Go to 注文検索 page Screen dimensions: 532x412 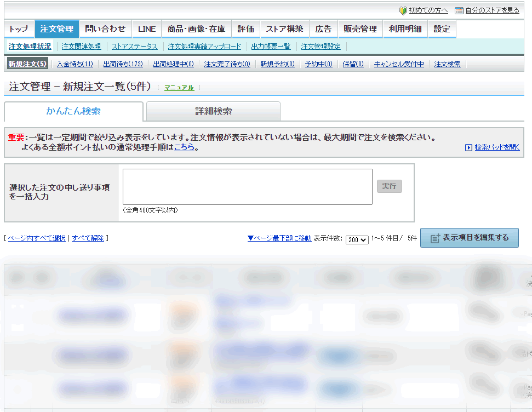coord(447,64)
